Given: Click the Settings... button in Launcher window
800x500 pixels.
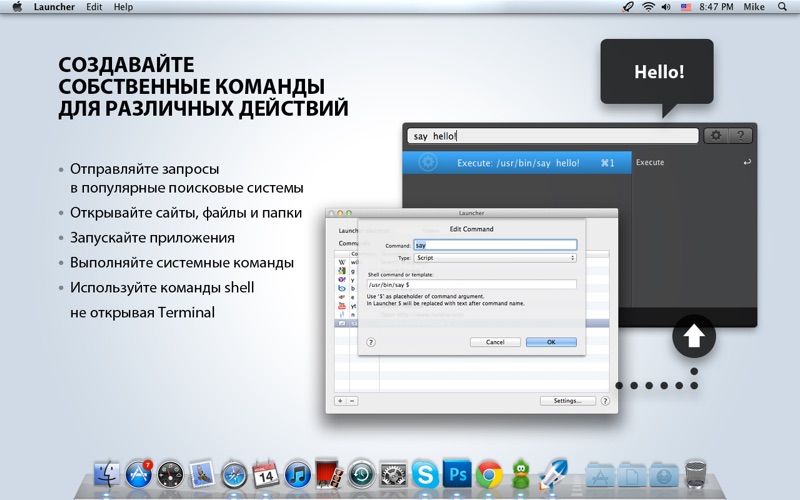Looking at the screenshot, I should tap(567, 401).
